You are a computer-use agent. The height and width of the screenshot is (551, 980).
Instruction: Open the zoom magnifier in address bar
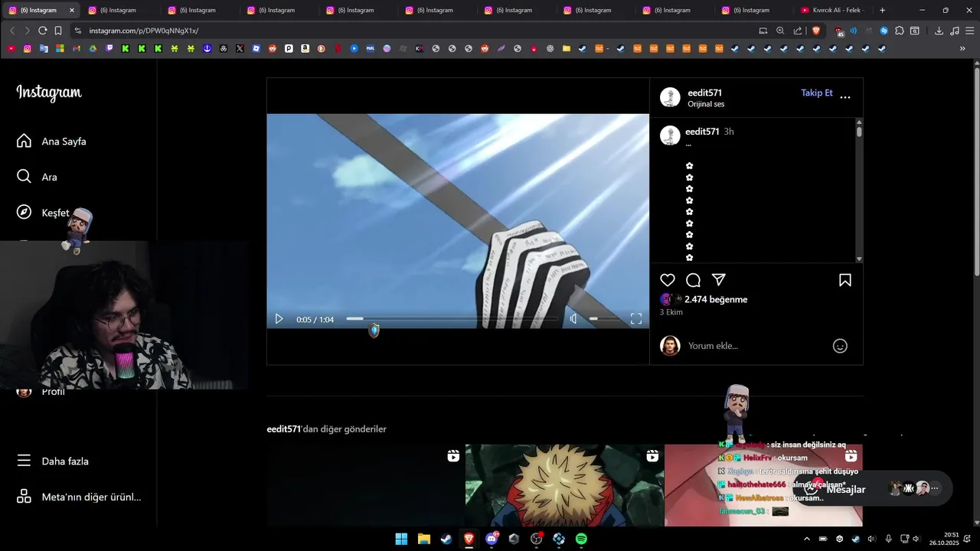(780, 31)
